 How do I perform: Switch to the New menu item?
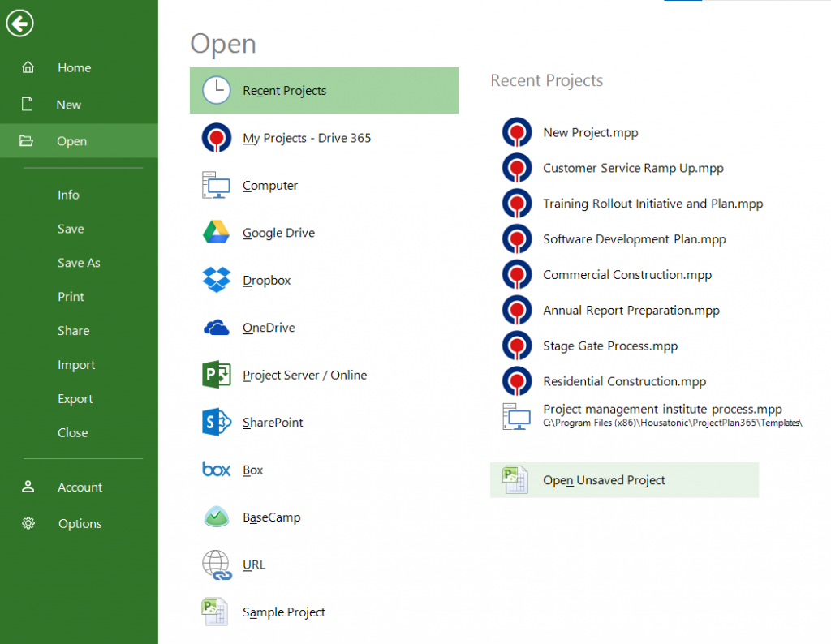[68, 104]
